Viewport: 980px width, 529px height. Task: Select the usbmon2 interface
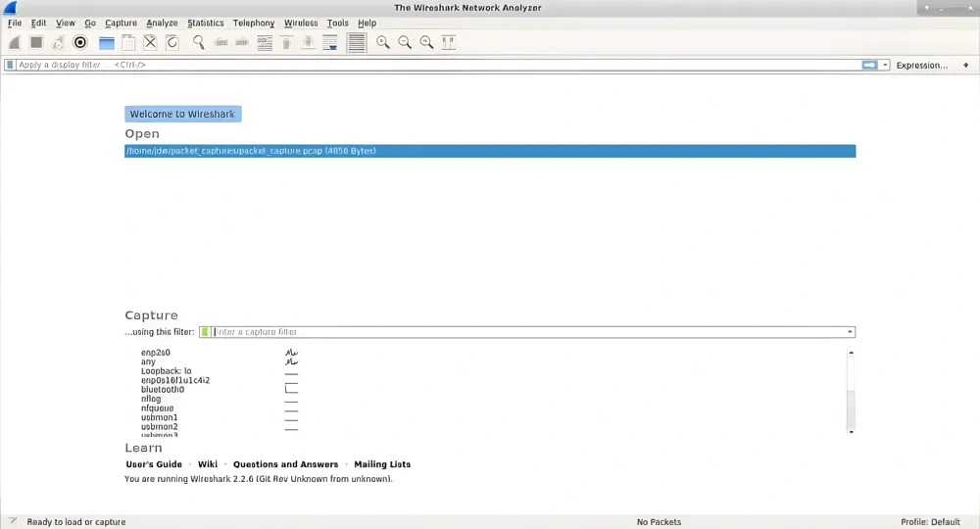point(160,427)
